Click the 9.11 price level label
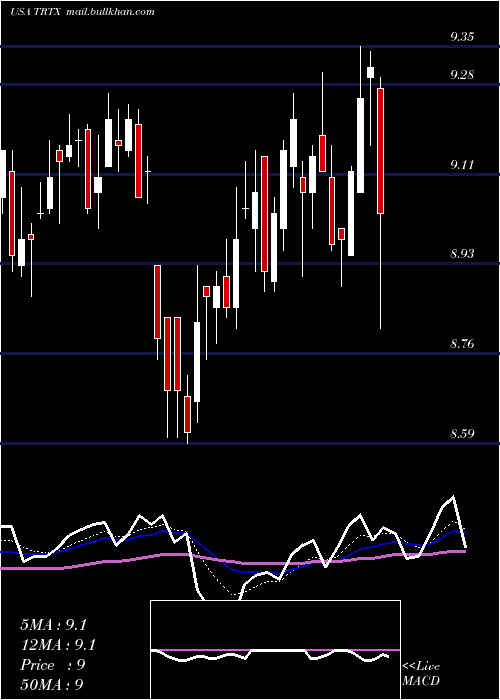The image size is (500, 700). tap(462, 165)
